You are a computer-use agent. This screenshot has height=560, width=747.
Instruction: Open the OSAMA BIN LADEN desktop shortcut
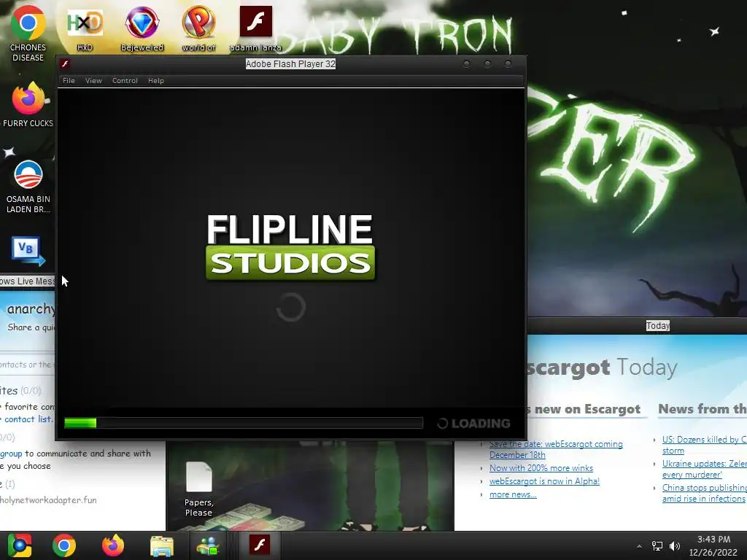coord(28,187)
